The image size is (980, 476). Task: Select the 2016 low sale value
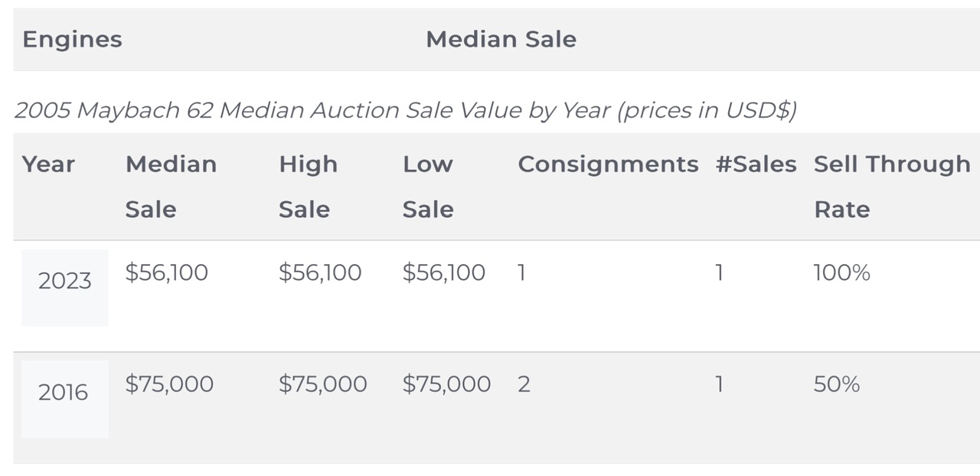click(x=446, y=384)
